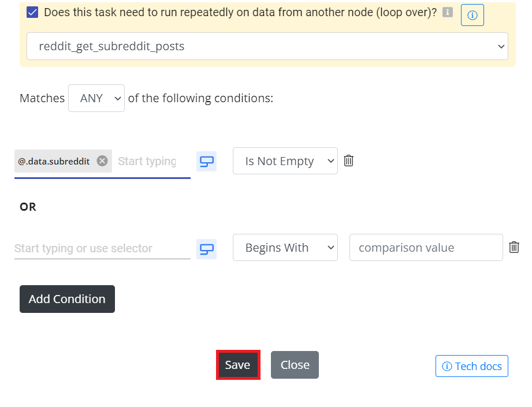Open the Begins With operator dropdown

(x=285, y=247)
